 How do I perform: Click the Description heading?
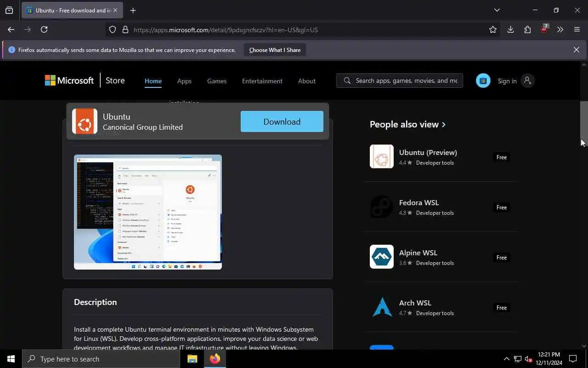(96, 302)
